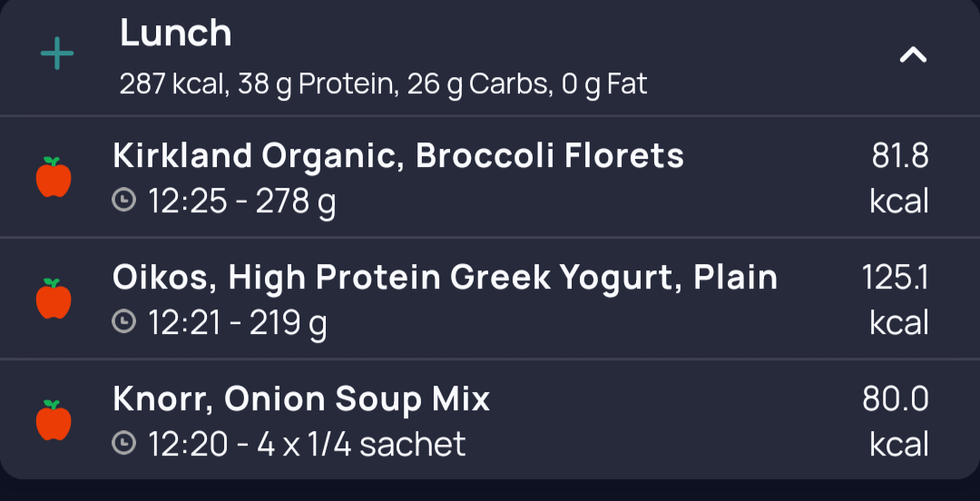The height and width of the screenshot is (501, 980).
Task: Select the Knorr Onion Soup Mix entry
Action: [x=301, y=399]
